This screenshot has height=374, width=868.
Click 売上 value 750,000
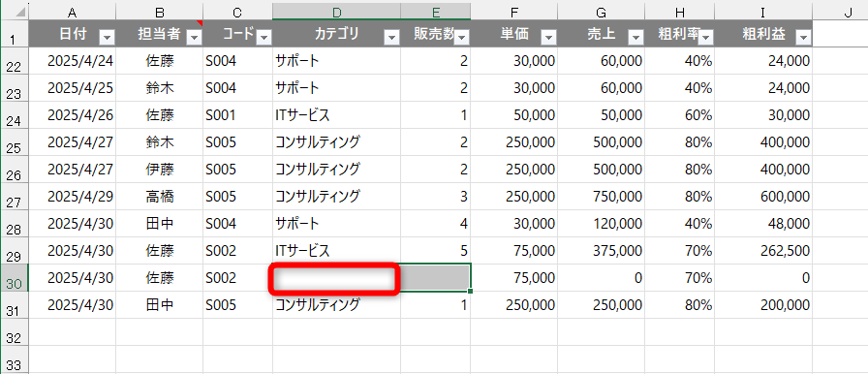coord(617,197)
